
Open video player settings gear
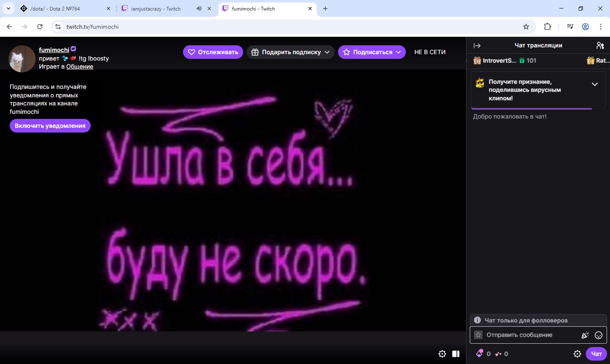[442, 354]
